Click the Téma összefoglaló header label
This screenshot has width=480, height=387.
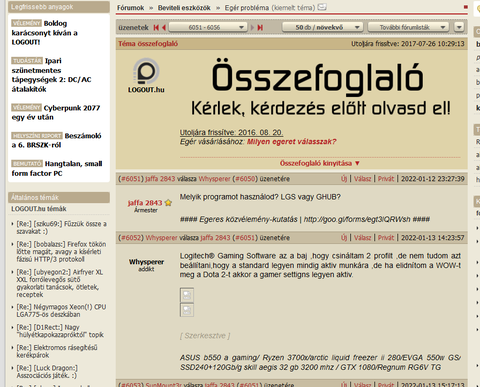point(148,44)
